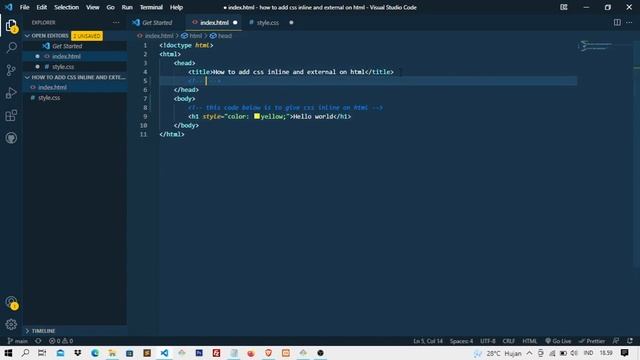The height and width of the screenshot is (360, 640).
Task: Open the File menu
Action: [x=24, y=7]
